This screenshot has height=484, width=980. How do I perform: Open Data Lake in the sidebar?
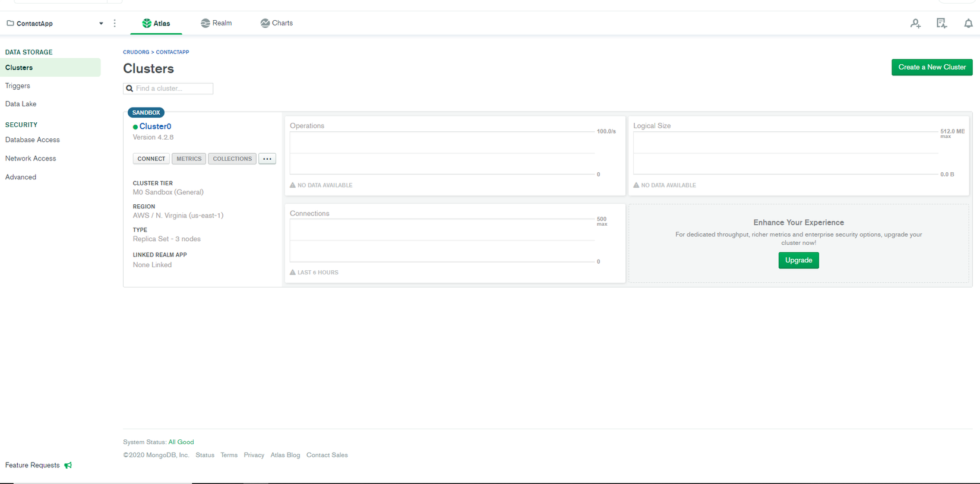(21, 104)
